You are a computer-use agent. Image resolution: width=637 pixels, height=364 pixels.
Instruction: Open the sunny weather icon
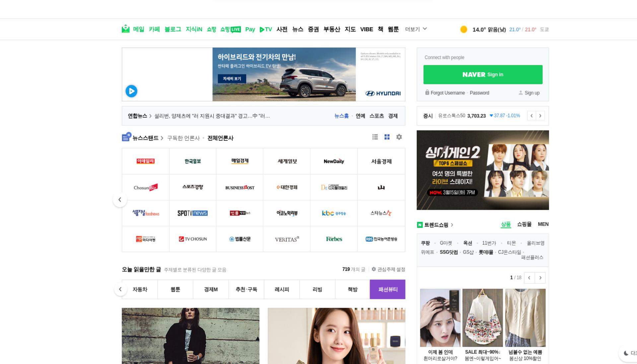pos(464,29)
